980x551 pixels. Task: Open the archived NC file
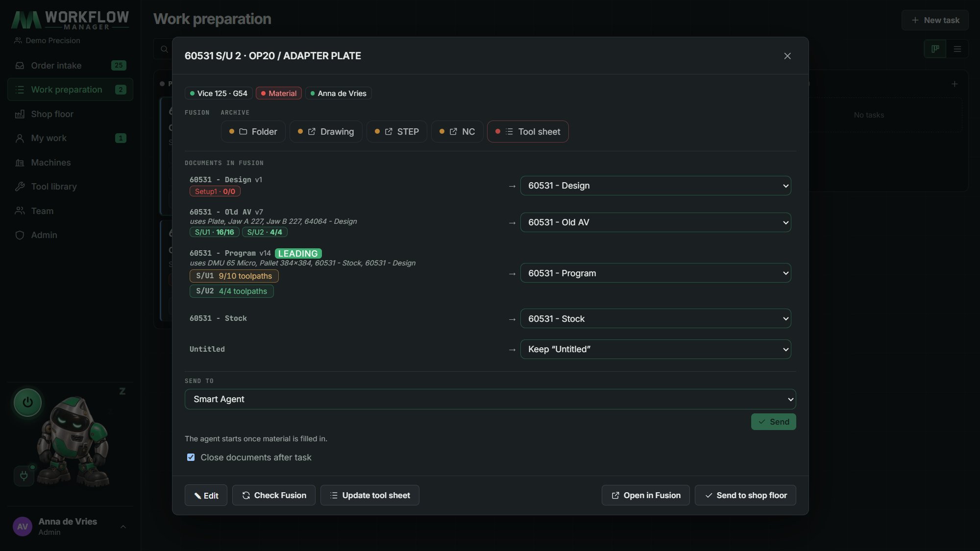pyautogui.click(x=457, y=131)
